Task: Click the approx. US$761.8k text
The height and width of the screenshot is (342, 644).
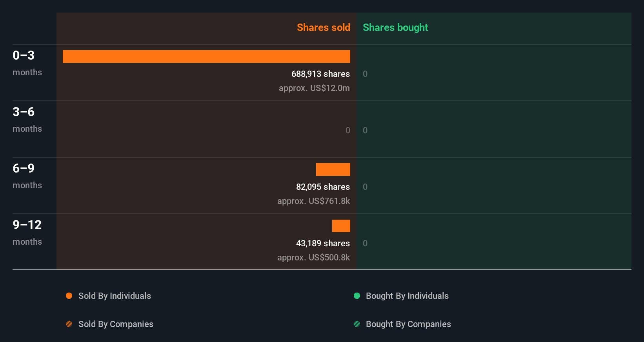Action: tap(313, 201)
